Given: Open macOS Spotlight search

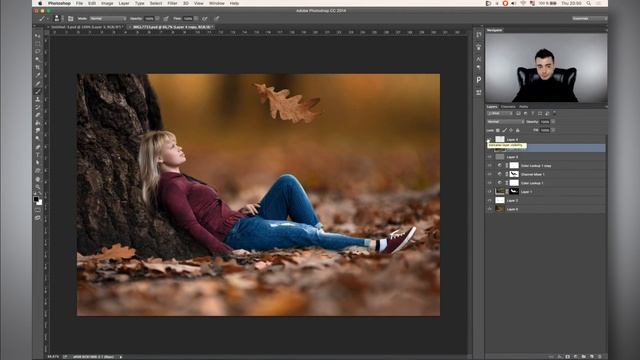Looking at the screenshot, I should point(589,3).
